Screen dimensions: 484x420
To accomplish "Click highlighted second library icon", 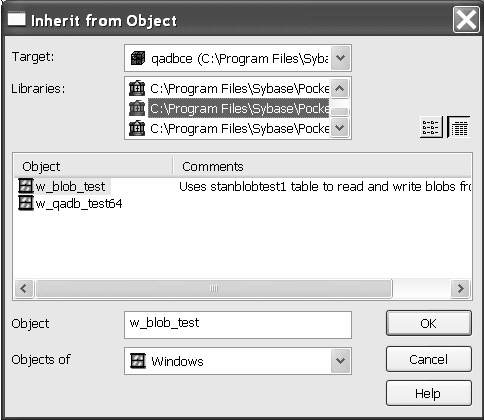I will point(137,108).
